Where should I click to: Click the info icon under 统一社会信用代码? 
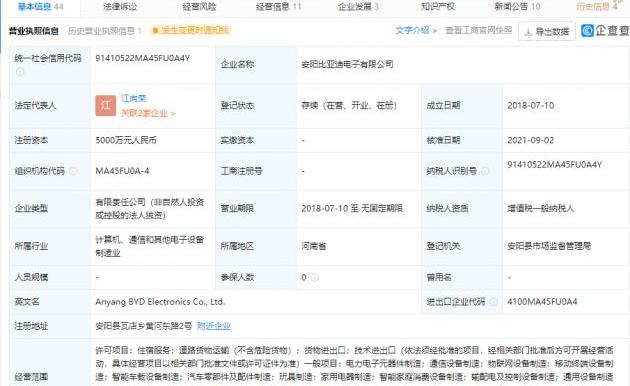(20, 71)
